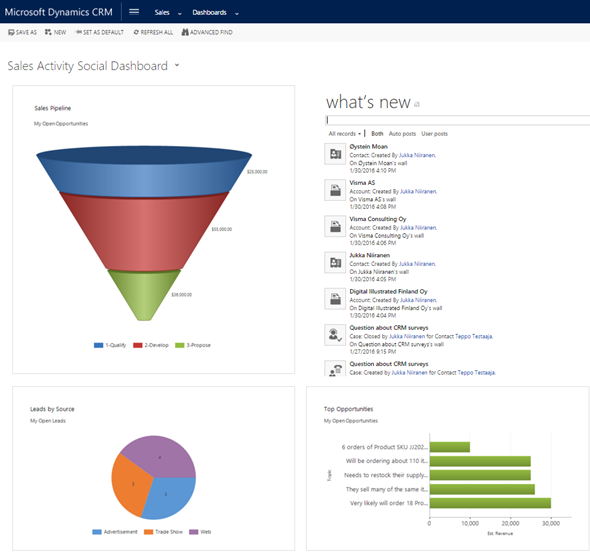Click the created case icon for CRM surveys
This screenshot has width=590, height=552.
click(335, 369)
